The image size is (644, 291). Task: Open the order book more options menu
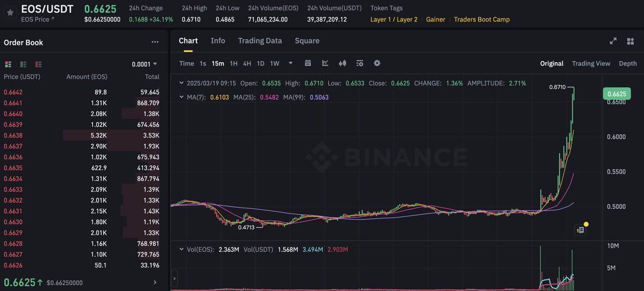tap(155, 42)
